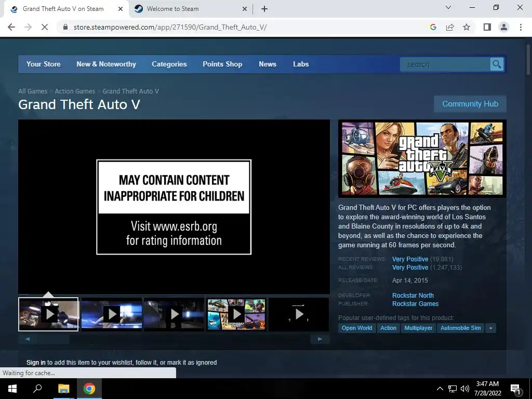Open the Categories menu
Viewport: 532px width, 399px height.
click(x=169, y=64)
